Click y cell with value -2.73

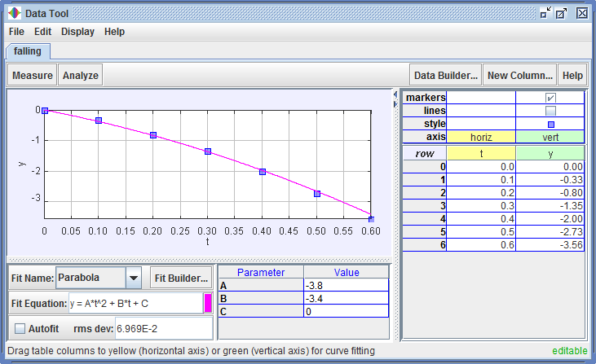(550, 231)
